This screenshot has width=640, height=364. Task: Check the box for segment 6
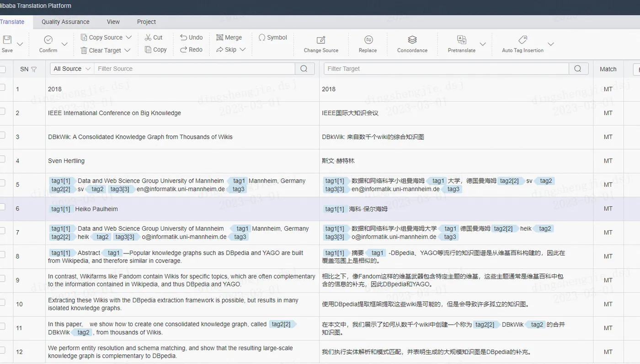[x=3, y=207]
